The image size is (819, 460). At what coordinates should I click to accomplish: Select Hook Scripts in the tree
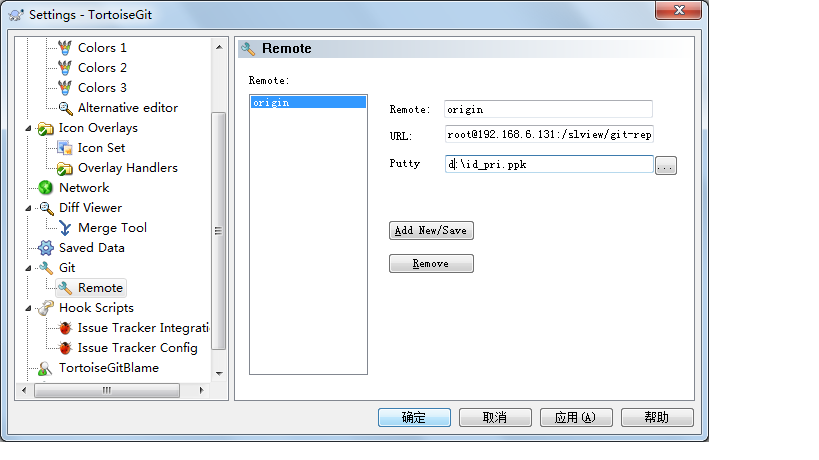(x=96, y=308)
